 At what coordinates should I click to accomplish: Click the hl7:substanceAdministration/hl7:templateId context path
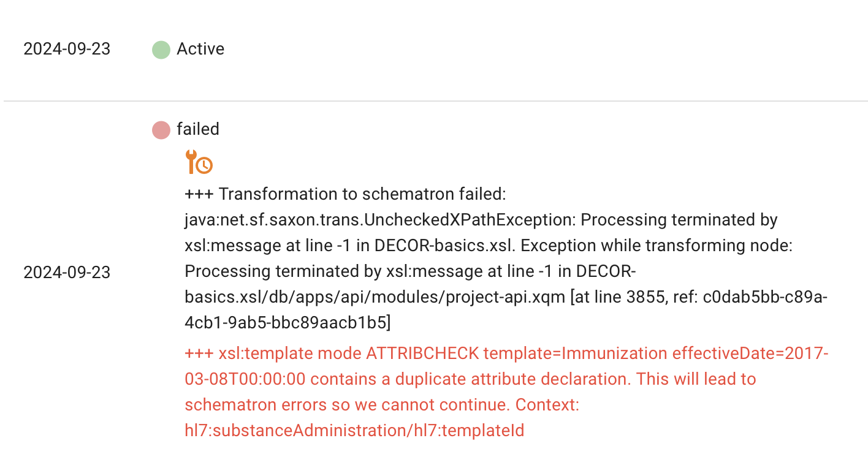(354, 431)
